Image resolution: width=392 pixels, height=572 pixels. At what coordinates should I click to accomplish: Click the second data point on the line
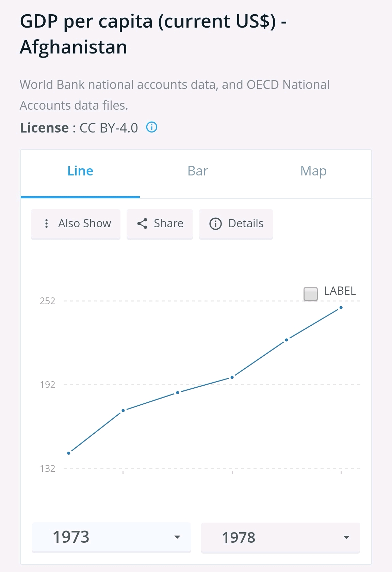click(123, 410)
